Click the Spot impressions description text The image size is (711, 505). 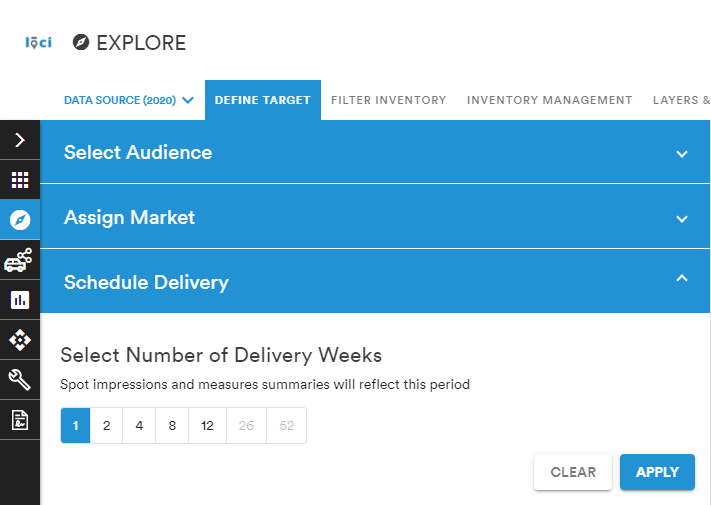(265, 384)
